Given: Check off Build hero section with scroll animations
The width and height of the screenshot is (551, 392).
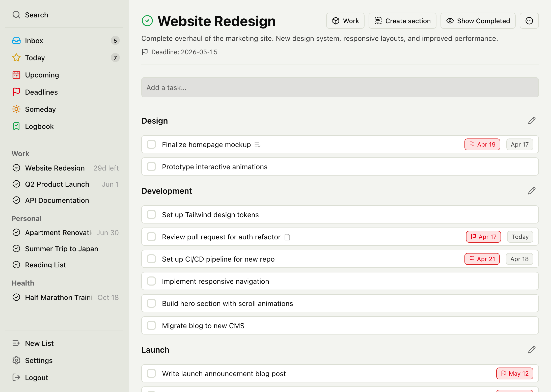Looking at the screenshot, I should click(x=151, y=303).
